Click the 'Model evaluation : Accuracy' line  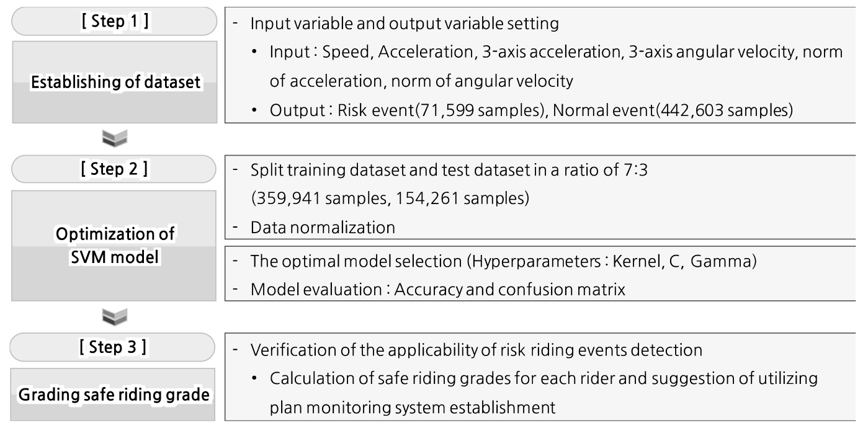[x=437, y=290]
